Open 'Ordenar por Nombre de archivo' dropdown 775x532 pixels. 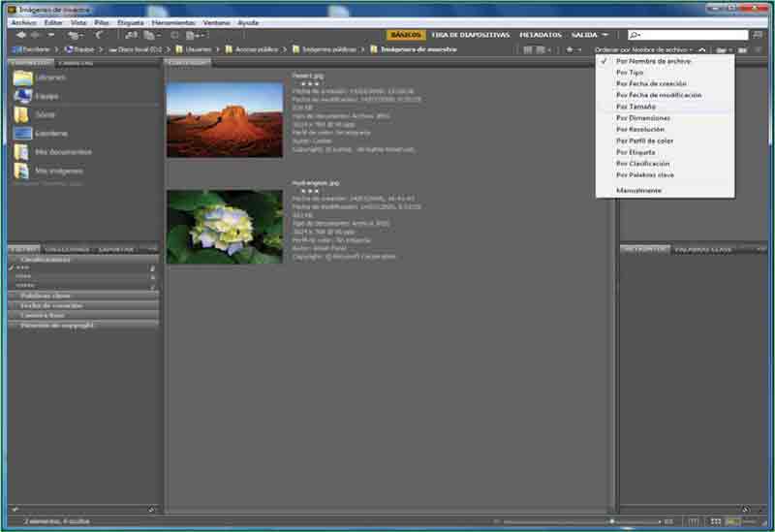[643, 48]
